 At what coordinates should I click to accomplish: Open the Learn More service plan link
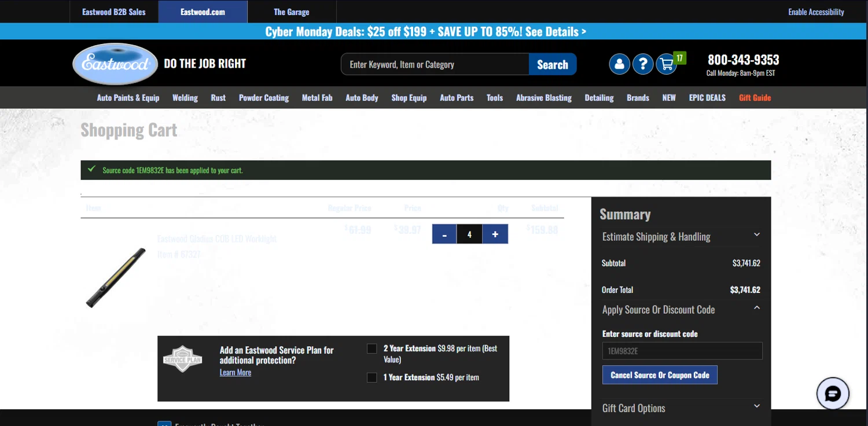pyautogui.click(x=236, y=372)
